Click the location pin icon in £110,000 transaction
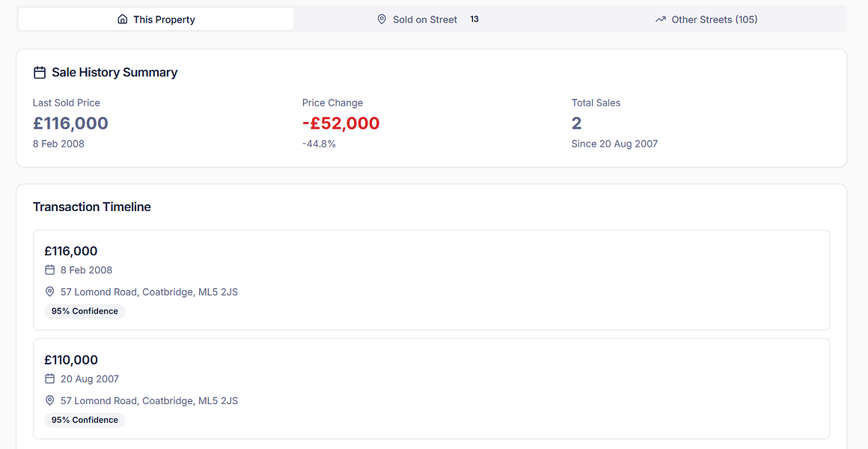Viewport: 868px width, 449px height. click(x=50, y=401)
